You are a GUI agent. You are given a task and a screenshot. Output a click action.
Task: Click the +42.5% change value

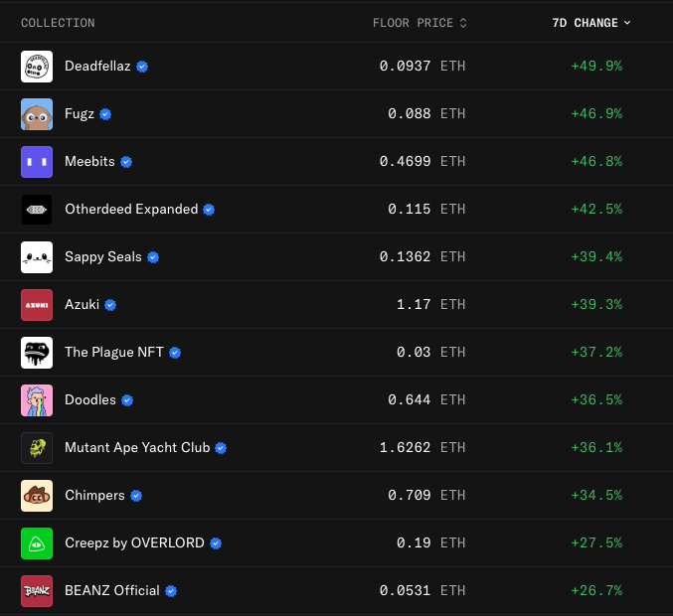(596, 210)
